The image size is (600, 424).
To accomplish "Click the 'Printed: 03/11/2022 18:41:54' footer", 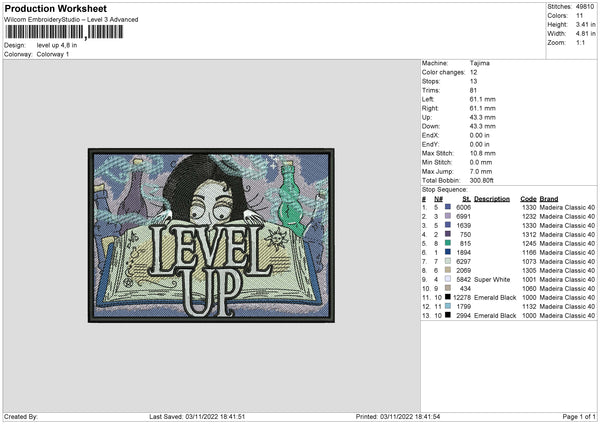I will tap(398, 416).
